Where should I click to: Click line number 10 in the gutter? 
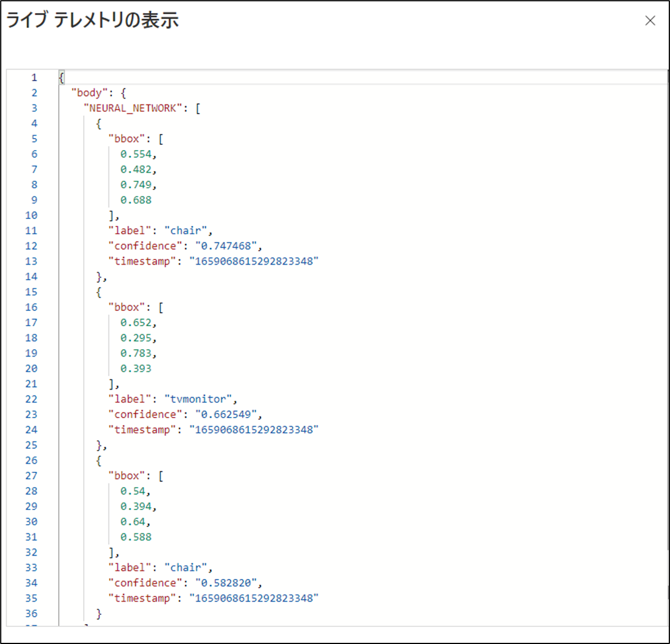pos(31,216)
